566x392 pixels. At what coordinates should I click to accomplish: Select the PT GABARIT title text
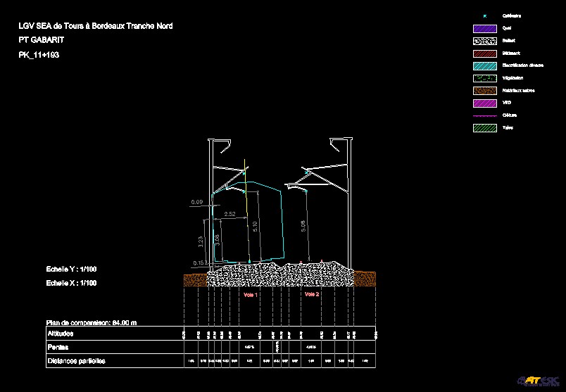[x=41, y=40]
